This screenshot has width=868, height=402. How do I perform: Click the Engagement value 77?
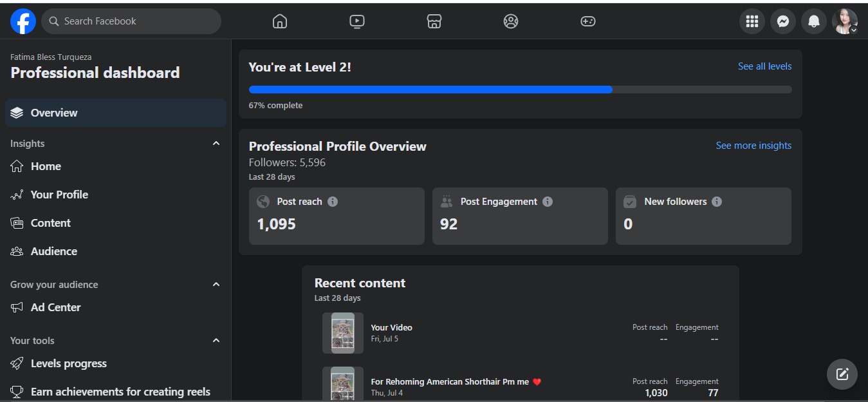pos(712,392)
